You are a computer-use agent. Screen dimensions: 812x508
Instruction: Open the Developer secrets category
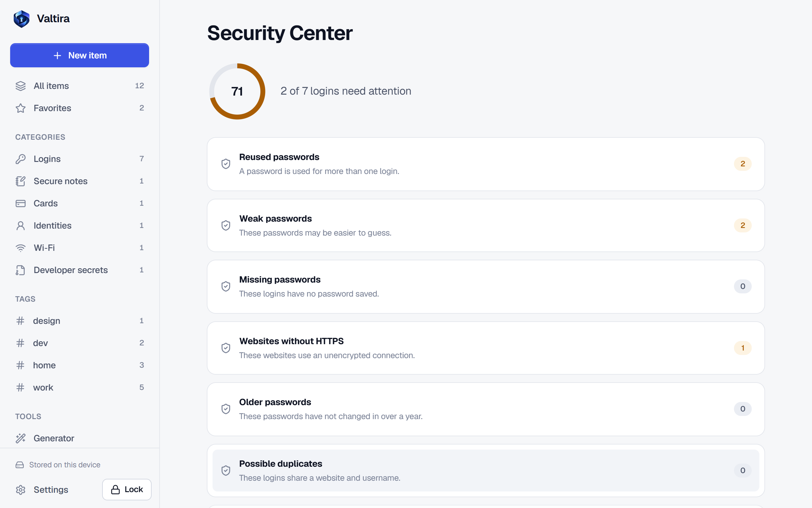click(x=80, y=270)
